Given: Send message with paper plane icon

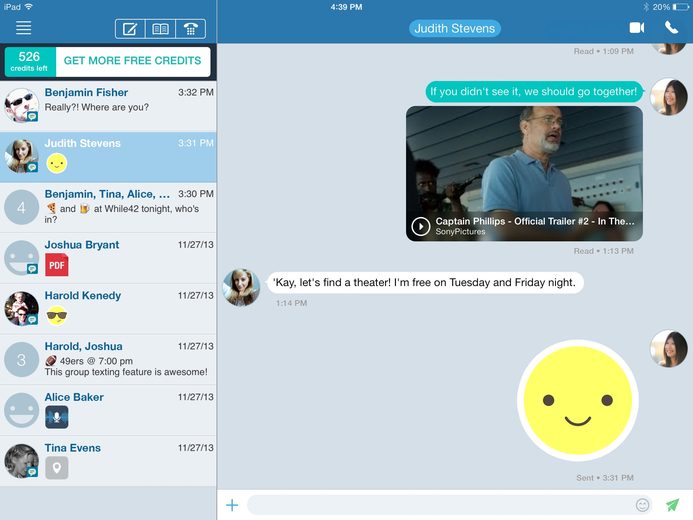Looking at the screenshot, I should coord(672,505).
